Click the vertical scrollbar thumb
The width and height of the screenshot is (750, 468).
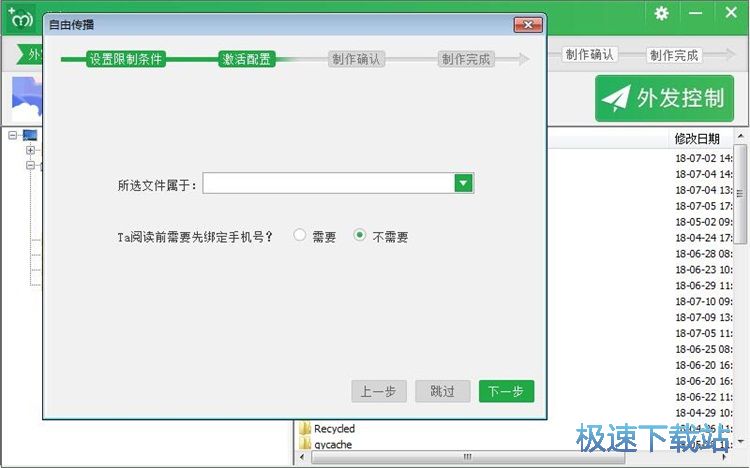coord(740,193)
